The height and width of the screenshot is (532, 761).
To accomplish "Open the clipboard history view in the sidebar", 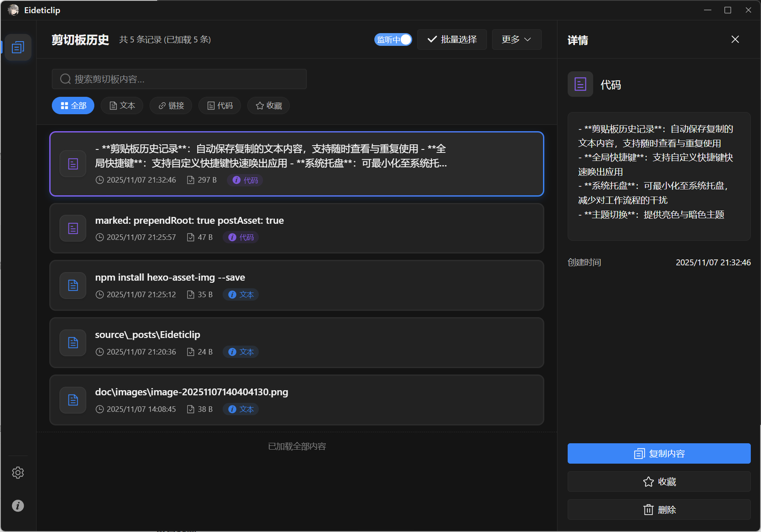I will click(x=18, y=47).
